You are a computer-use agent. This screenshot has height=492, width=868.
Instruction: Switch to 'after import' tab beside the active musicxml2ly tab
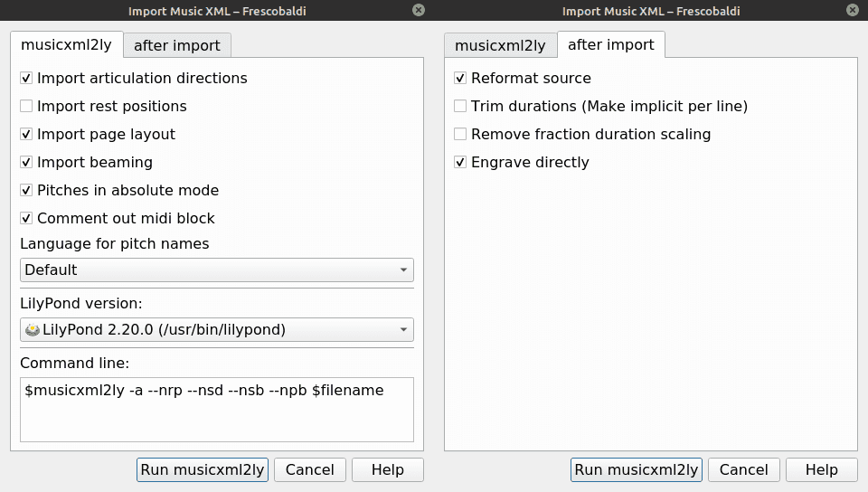tap(177, 45)
